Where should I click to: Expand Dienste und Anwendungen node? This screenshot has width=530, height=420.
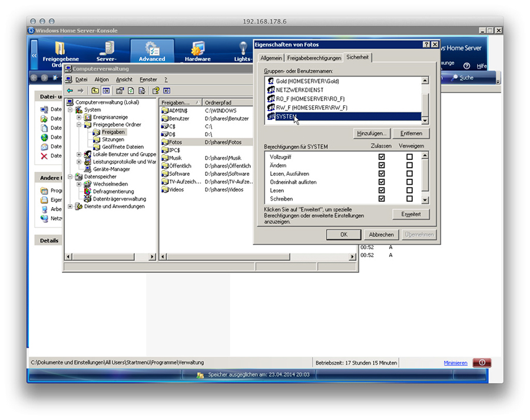(x=70, y=206)
